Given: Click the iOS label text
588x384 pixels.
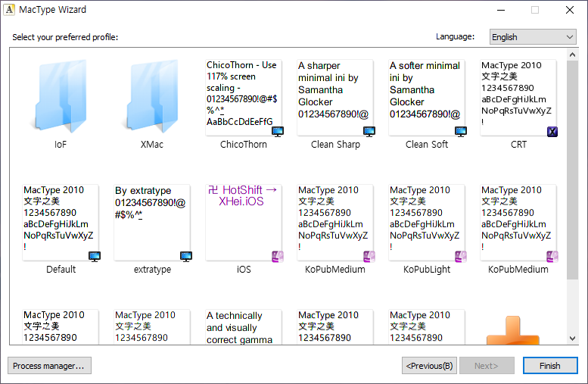Looking at the screenshot, I should tap(244, 270).
